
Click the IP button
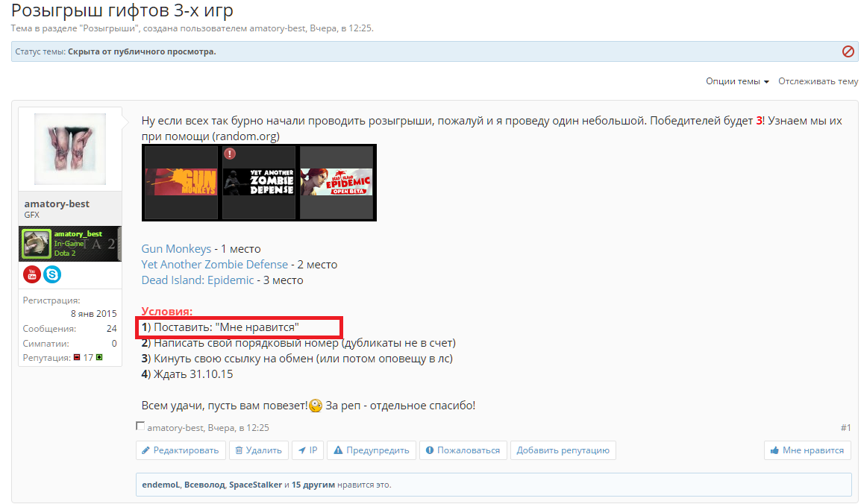pyautogui.click(x=307, y=450)
